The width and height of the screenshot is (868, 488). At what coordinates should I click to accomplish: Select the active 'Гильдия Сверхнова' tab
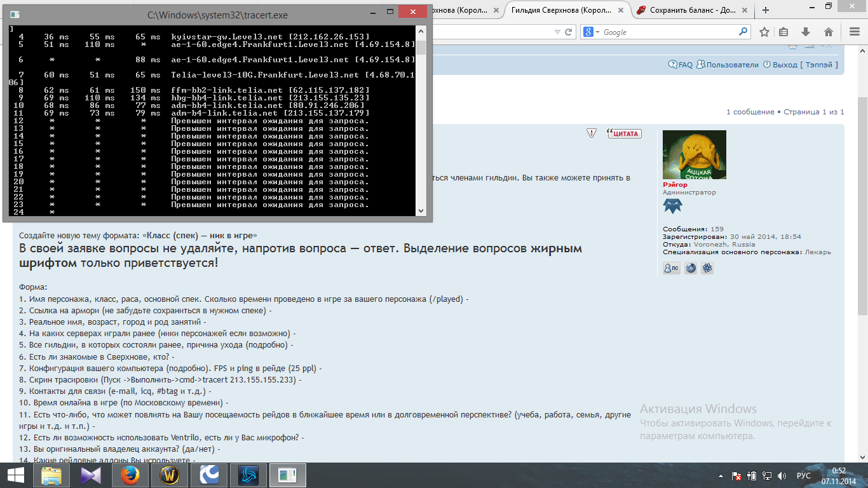point(562,10)
